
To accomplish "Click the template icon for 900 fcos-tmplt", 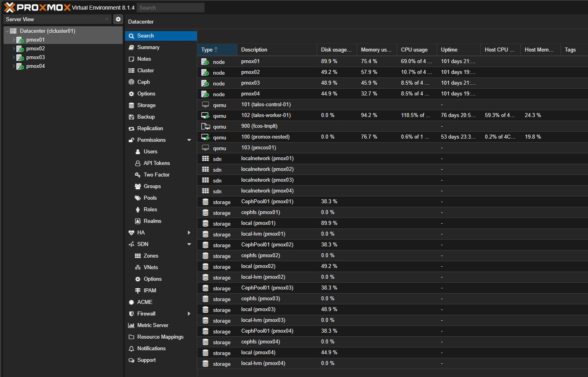I will (205, 126).
